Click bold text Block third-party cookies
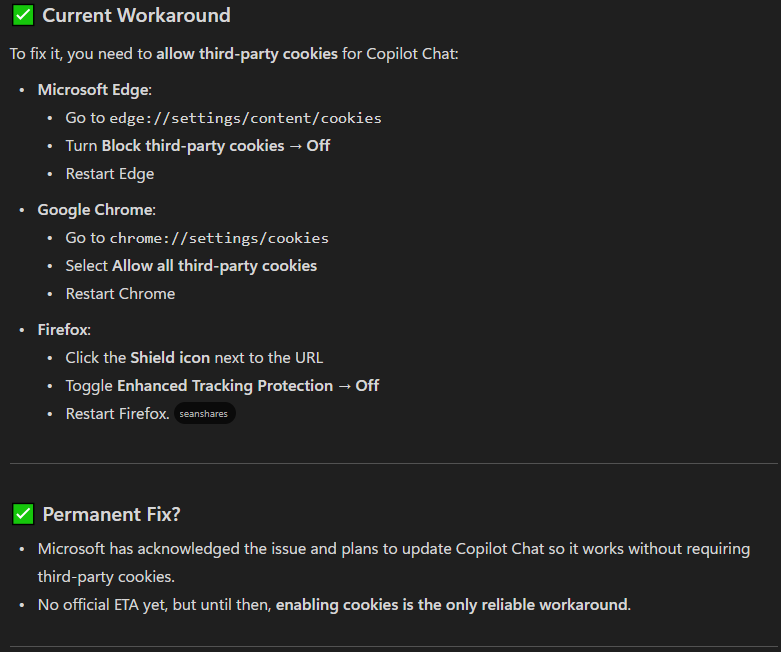 coord(193,146)
